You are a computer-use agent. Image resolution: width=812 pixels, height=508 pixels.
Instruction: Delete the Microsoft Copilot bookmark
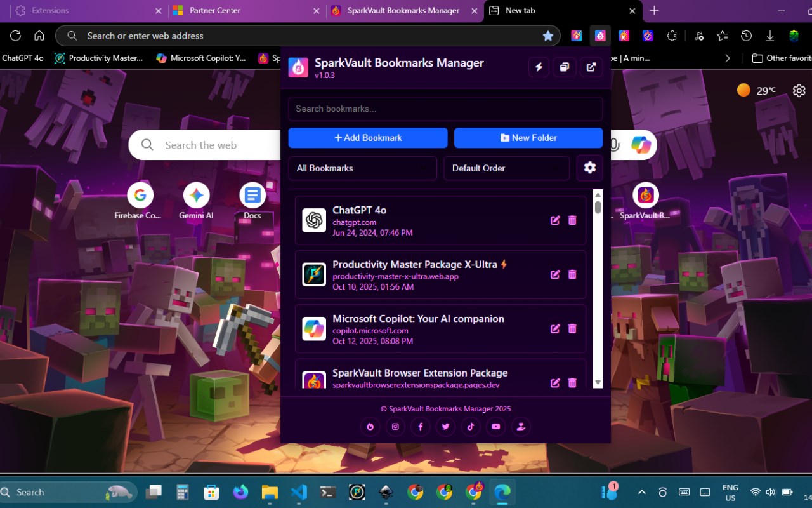point(572,328)
